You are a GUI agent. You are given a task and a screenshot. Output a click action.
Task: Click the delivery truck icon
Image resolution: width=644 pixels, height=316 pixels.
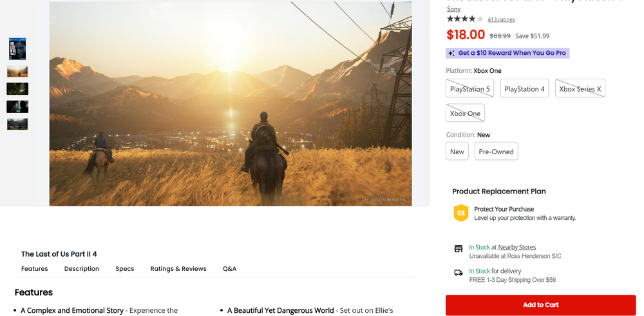(x=459, y=272)
